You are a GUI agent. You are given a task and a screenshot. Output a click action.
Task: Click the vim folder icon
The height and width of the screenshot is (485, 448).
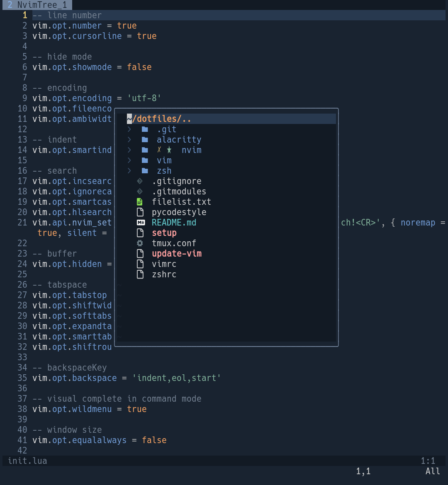coord(145,160)
